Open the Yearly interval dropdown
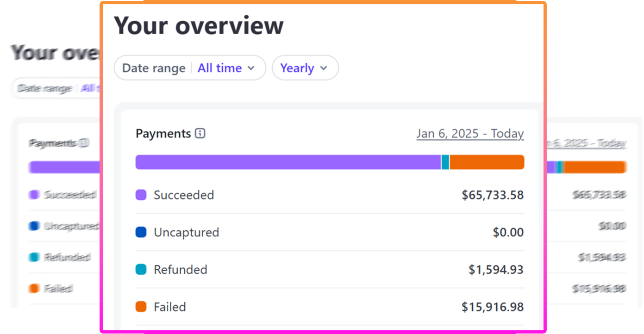 coord(305,68)
